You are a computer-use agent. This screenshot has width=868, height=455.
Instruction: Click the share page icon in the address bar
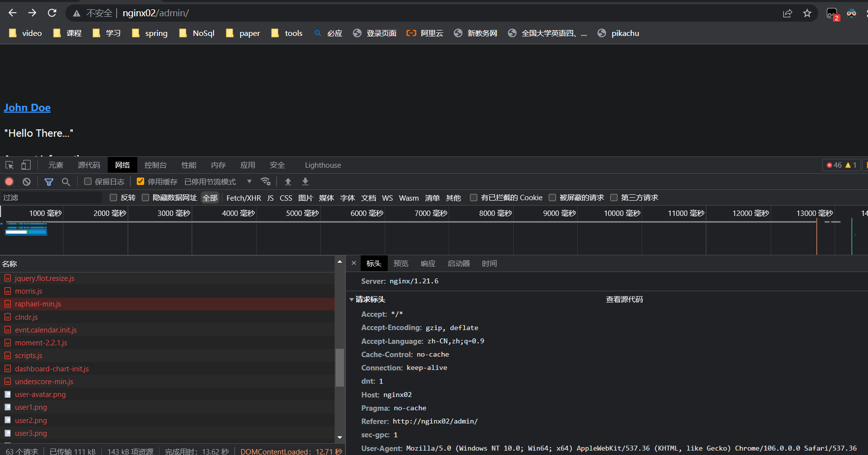[x=787, y=13]
